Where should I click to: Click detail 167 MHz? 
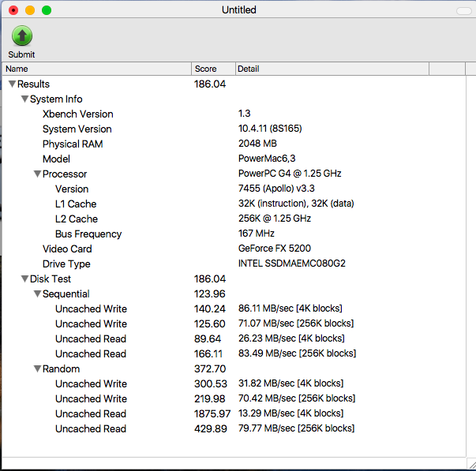coord(257,234)
